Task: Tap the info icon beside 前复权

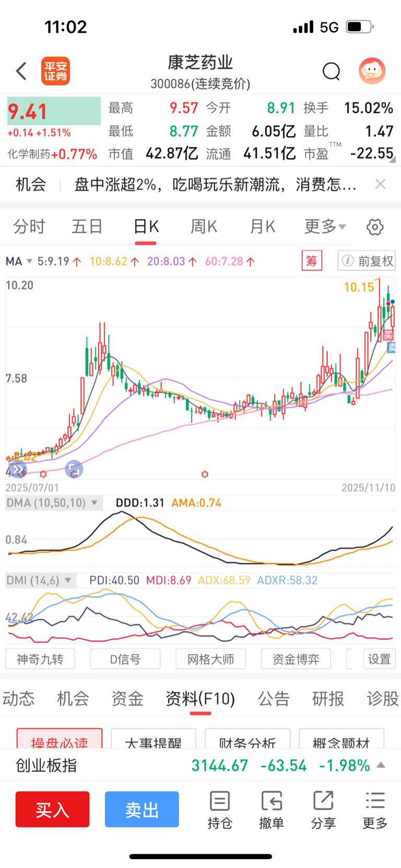Action: click(347, 261)
